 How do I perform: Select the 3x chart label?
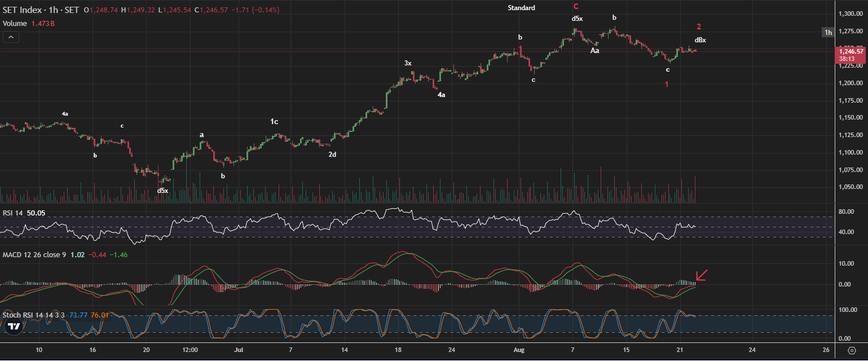tap(408, 63)
